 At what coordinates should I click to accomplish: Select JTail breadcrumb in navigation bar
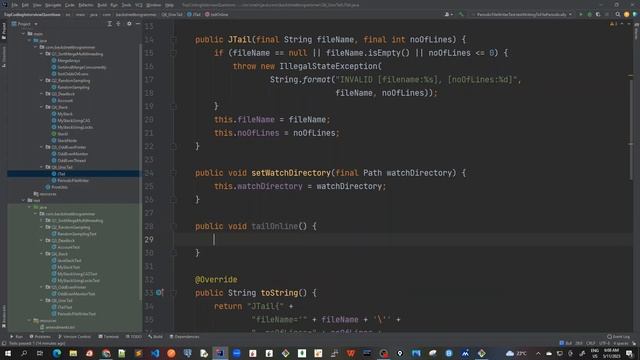(x=194, y=14)
